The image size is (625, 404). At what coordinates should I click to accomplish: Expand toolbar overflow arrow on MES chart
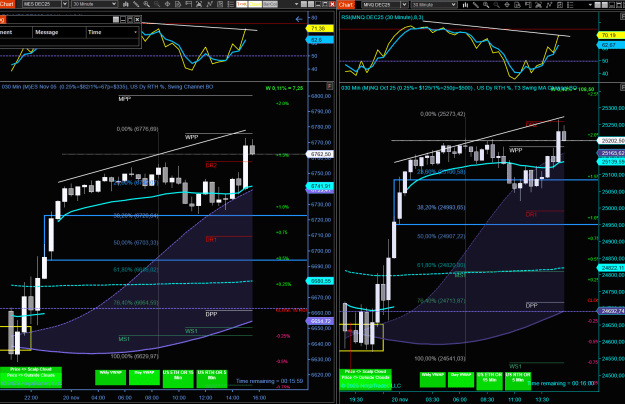pos(296,4)
